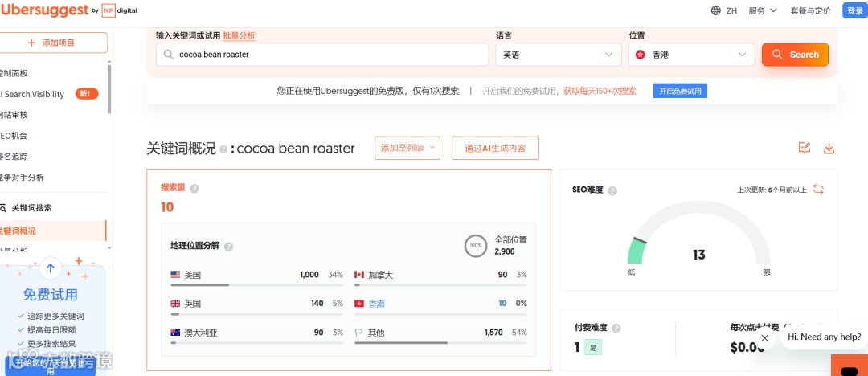Screen dimensions: 868x376
Task: Click the 登录 button
Action: 854,10
